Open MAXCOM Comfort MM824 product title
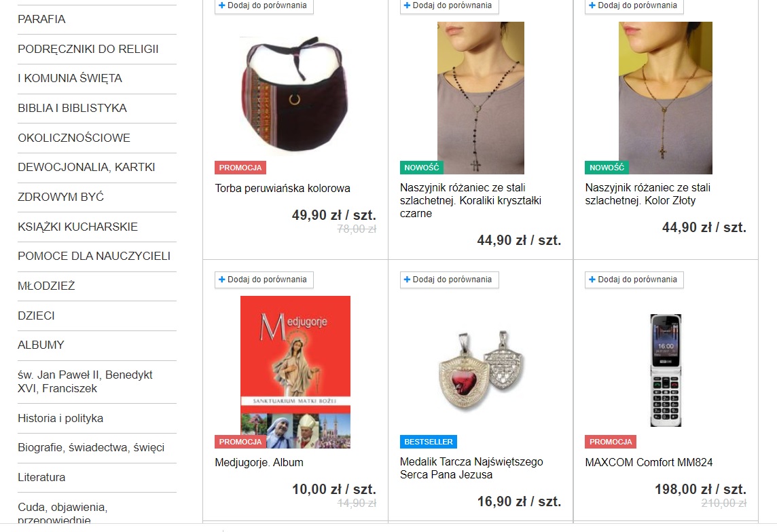777x532 pixels. click(x=649, y=462)
